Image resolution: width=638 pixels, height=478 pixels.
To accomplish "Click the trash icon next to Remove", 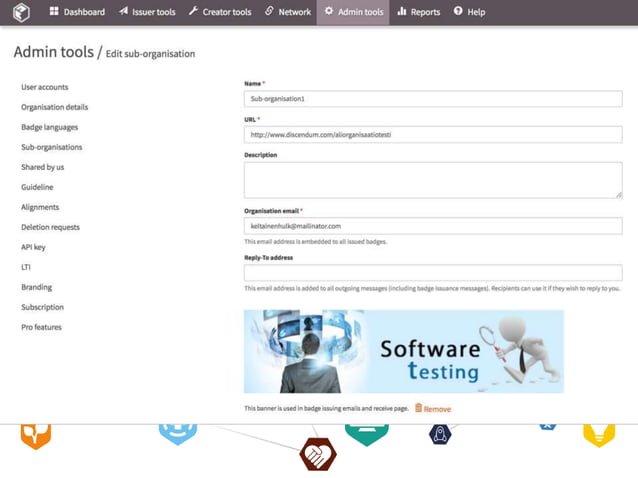I will pyautogui.click(x=418, y=408).
